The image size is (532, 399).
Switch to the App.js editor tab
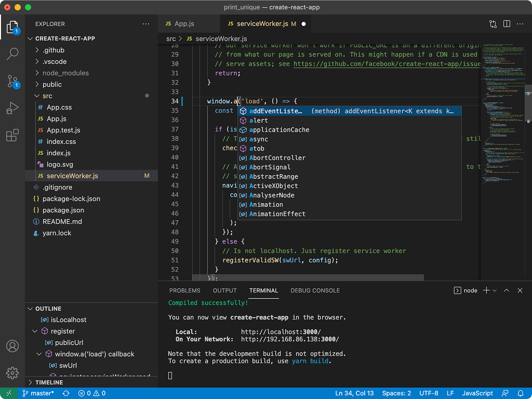pos(184,24)
